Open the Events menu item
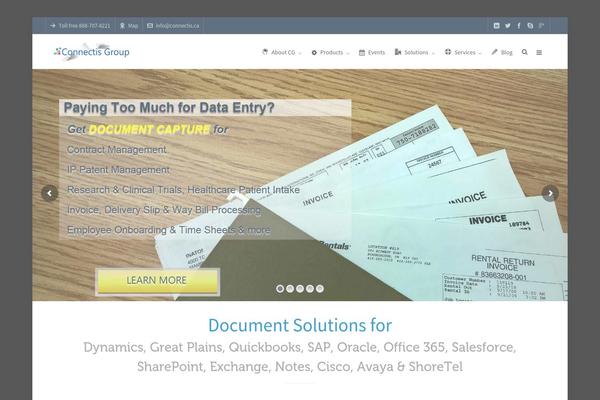This screenshot has width=600, height=400. pos(372,52)
